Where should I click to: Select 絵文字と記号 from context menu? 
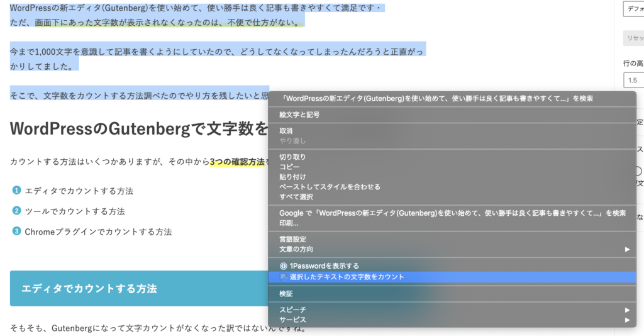click(x=452, y=115)
